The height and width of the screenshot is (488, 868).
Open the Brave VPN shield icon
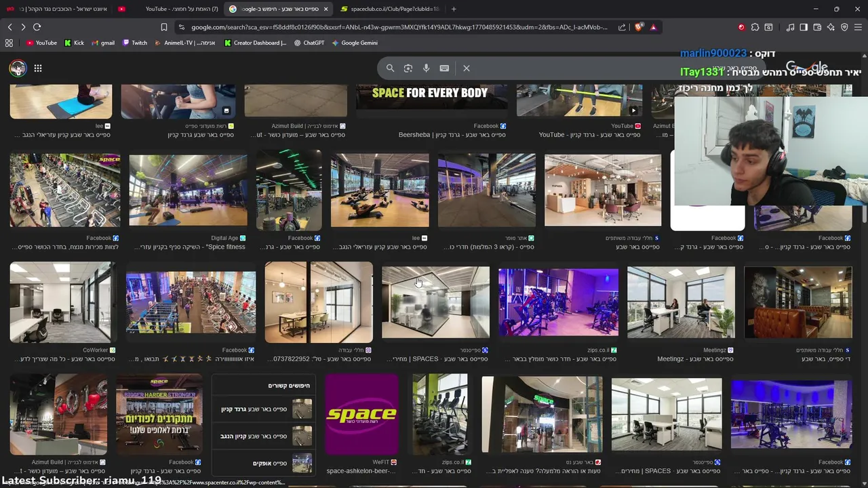pyautogui.click(x=844, y=27)
